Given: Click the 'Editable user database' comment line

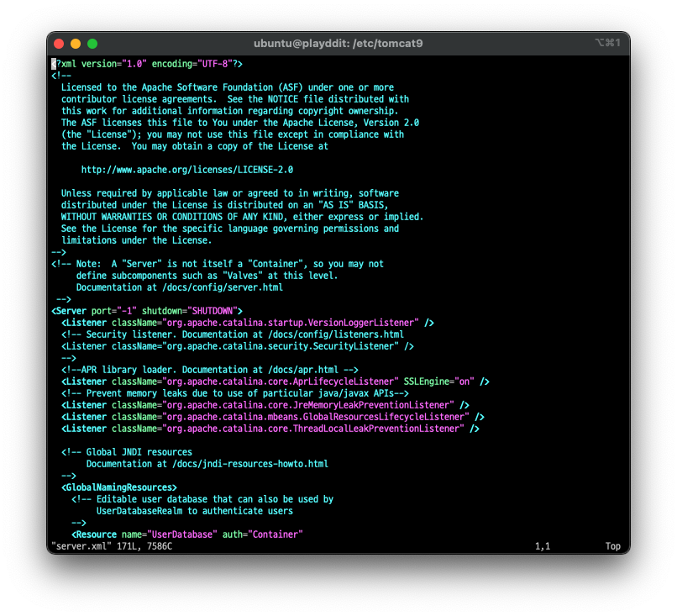Looking at the screenshot, I should [x=202, y=499].
